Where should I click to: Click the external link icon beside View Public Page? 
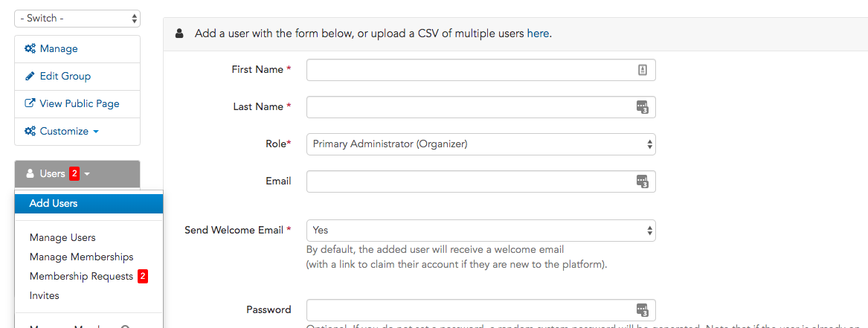coord(30,103)
